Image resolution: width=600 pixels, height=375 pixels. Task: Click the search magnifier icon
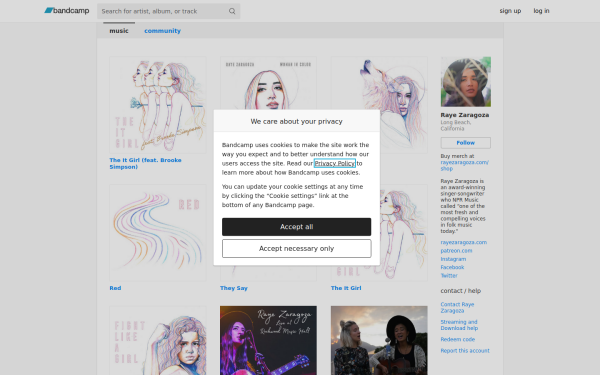point(232,11)
